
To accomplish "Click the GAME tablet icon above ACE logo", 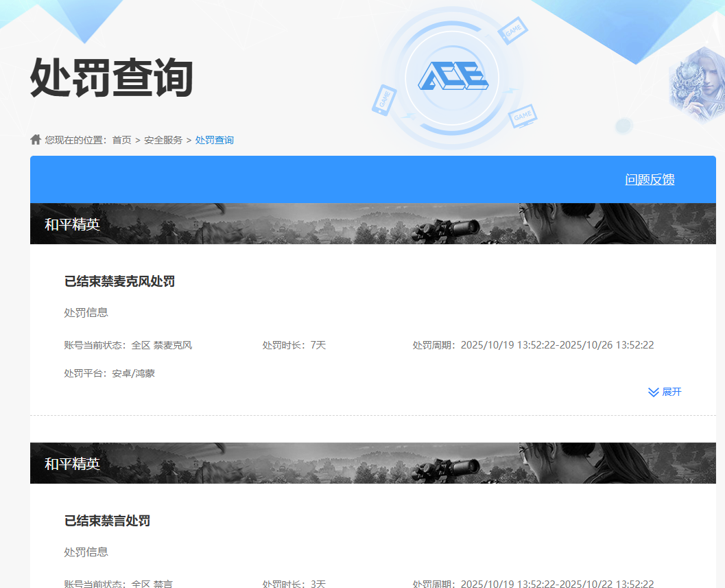I will 512,32.
